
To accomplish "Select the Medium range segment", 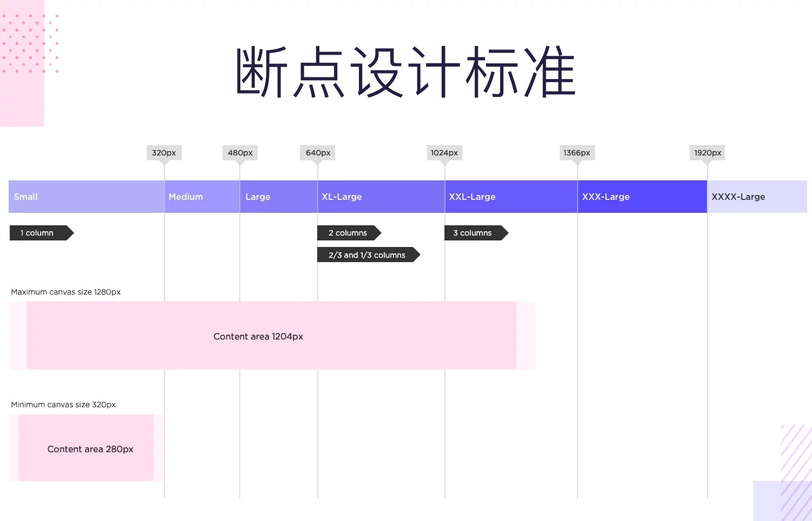I will (202, 197).
